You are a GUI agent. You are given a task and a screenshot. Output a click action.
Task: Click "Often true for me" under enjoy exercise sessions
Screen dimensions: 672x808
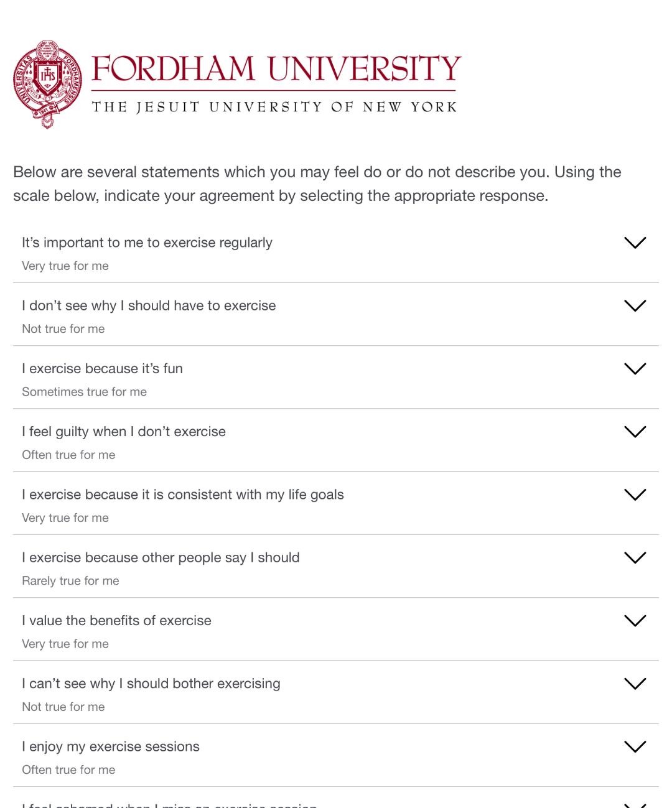coord(68,769)
